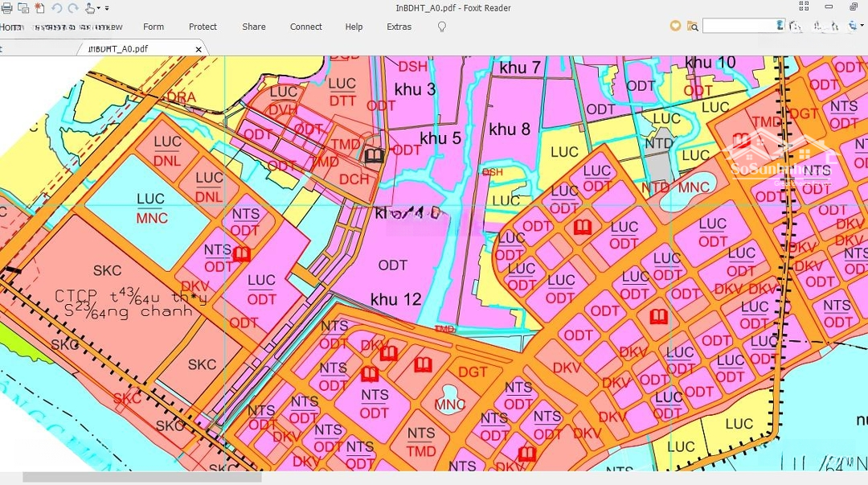Click the Undo arrow icon

point(57,8)
